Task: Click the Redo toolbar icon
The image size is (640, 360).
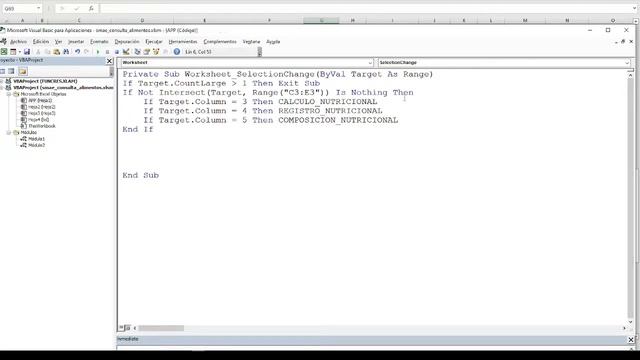Action: point(86,52)
